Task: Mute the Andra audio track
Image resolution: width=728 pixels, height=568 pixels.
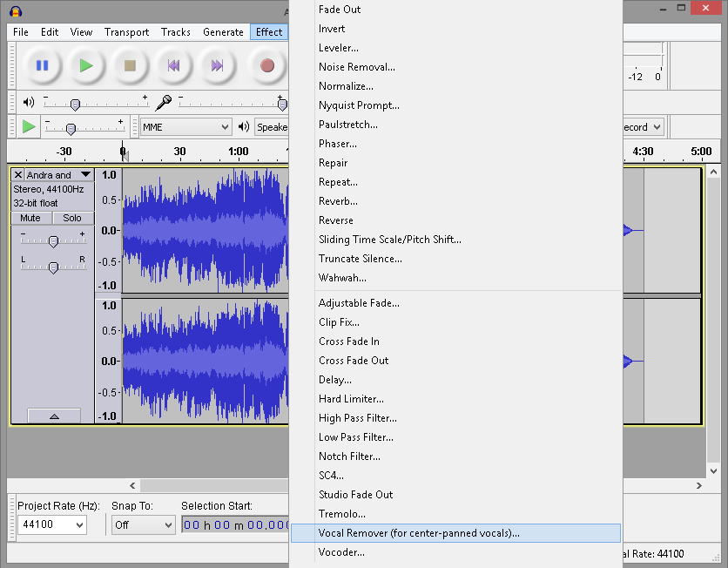Action: pyautogui.click(x=30, y=218)
